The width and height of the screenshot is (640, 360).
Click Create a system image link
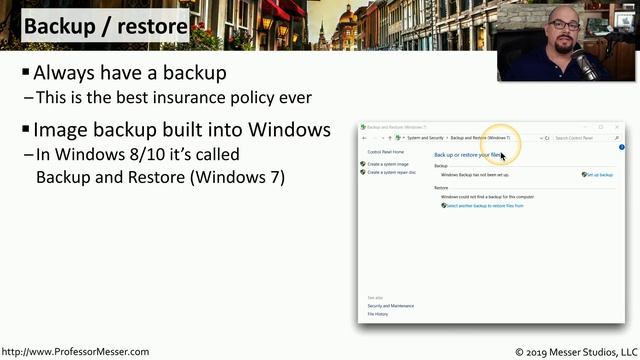point(388,164)
